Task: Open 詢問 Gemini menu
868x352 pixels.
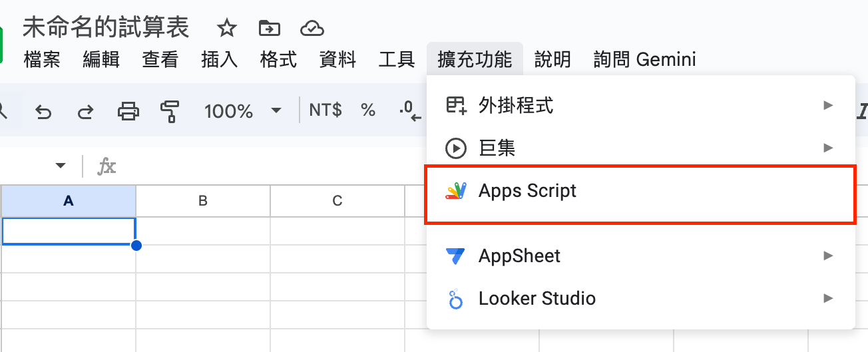Action: pyautogui.click(x=645, y=59)
